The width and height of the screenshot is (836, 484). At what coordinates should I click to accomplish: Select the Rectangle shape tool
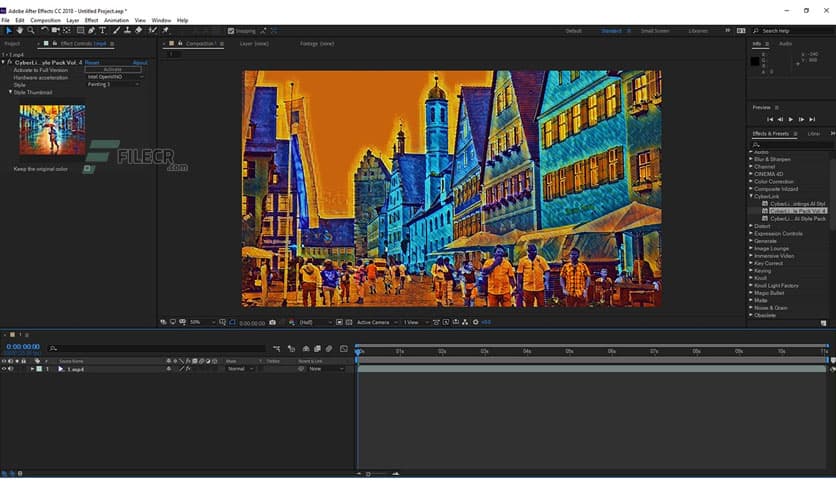point(80,31)
